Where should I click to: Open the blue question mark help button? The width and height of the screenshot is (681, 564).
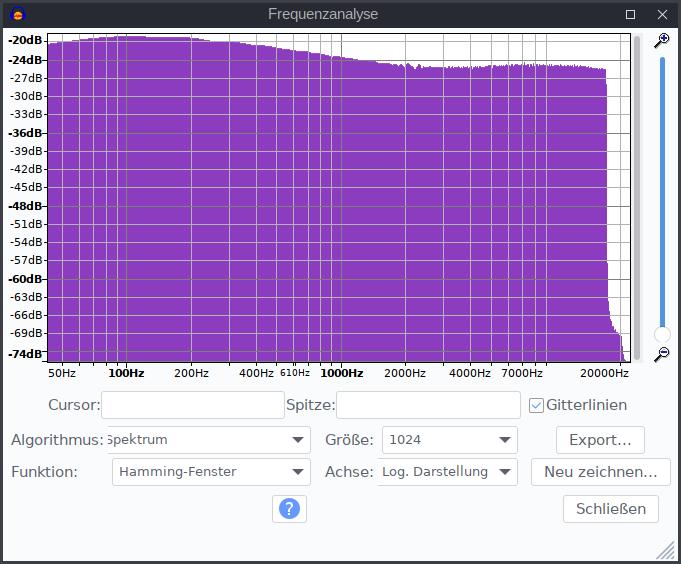[x=289, y=508]
